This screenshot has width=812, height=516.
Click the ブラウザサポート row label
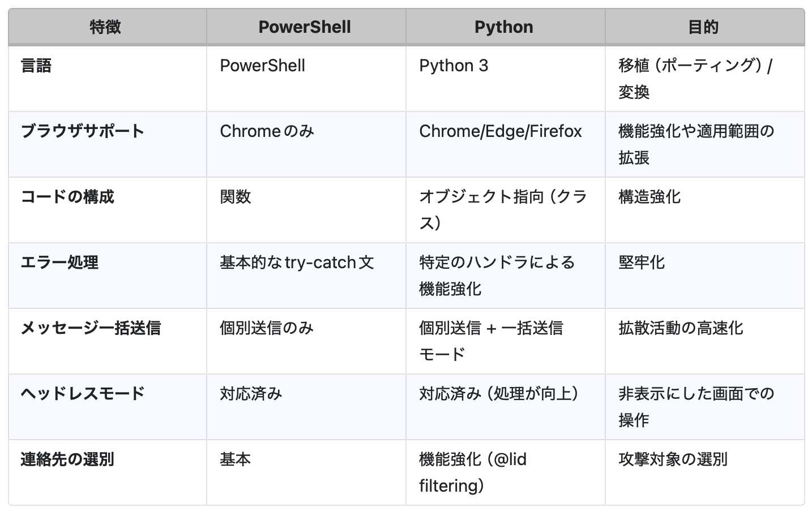click(x=83, y=131)
